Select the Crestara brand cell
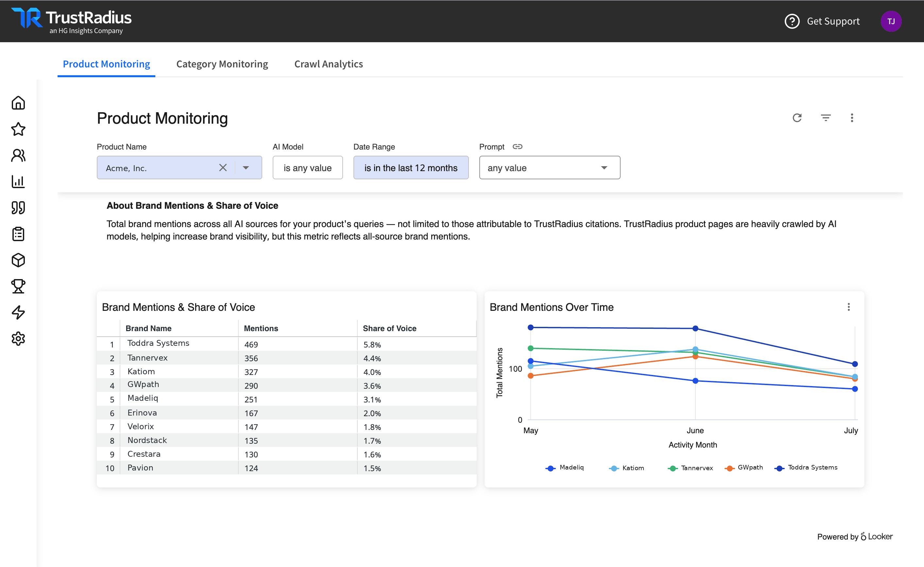 179,454
